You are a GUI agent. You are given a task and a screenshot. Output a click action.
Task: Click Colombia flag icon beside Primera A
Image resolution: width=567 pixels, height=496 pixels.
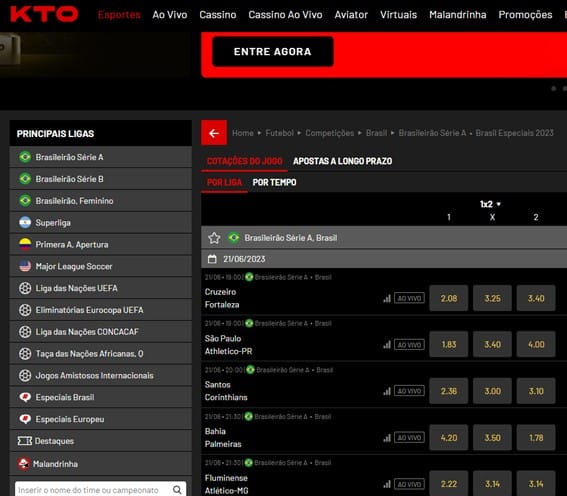25,244
